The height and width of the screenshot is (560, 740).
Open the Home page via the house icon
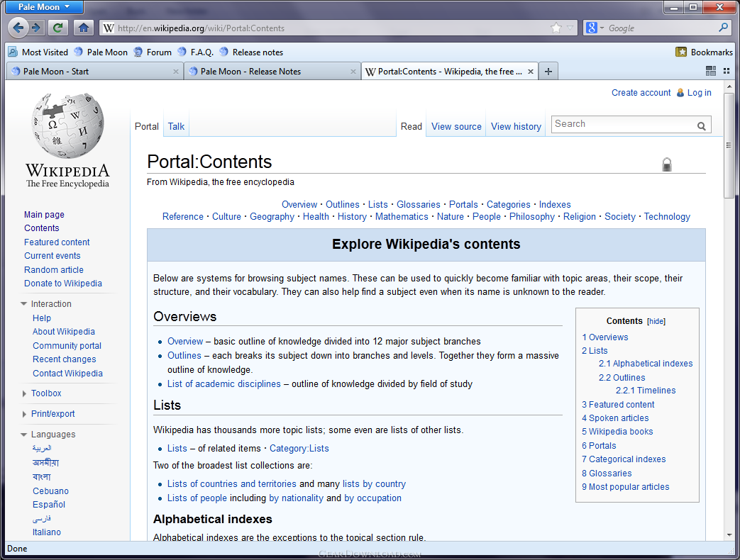[x=84, y=28]
